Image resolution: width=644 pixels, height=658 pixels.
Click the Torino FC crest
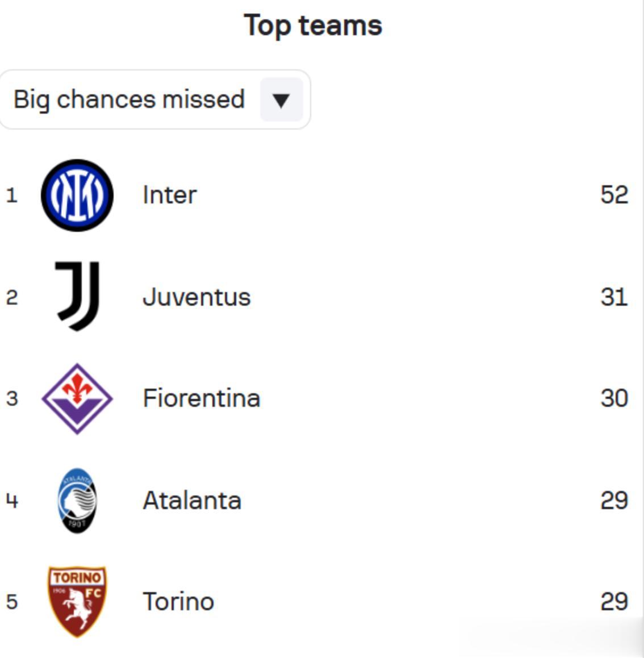pyautogui.click(x=77, y=601)
